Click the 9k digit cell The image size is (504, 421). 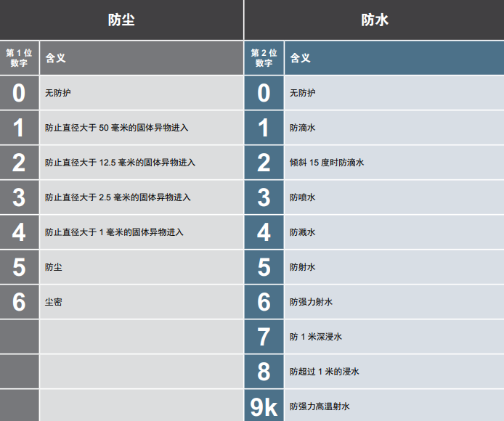tap(264, 406)
